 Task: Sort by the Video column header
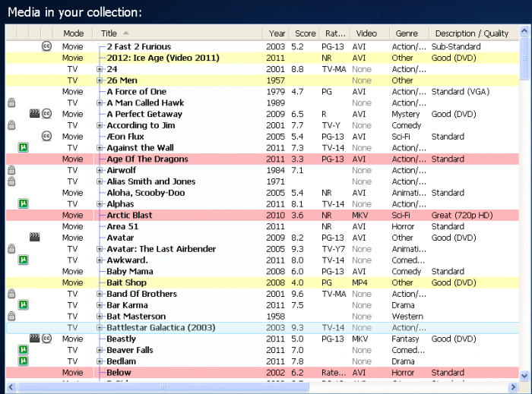click(x=370, y=33)
